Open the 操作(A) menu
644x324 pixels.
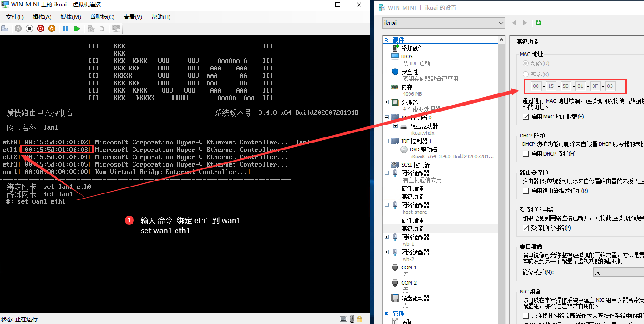pos(42,17)
